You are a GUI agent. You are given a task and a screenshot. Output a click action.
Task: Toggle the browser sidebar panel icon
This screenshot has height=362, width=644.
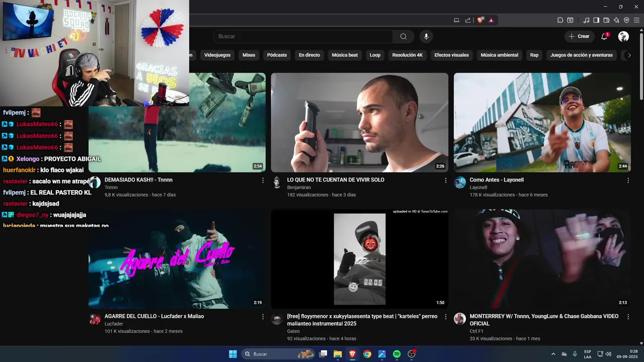tap(596, 20)
